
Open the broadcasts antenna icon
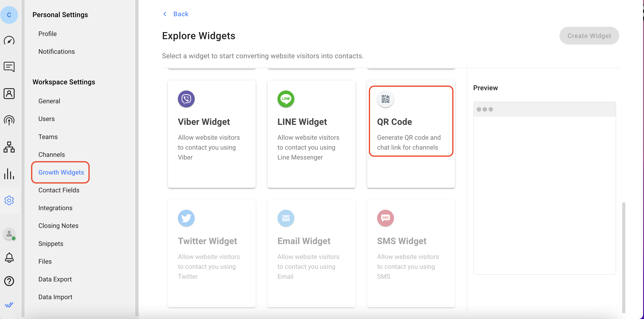9,120
